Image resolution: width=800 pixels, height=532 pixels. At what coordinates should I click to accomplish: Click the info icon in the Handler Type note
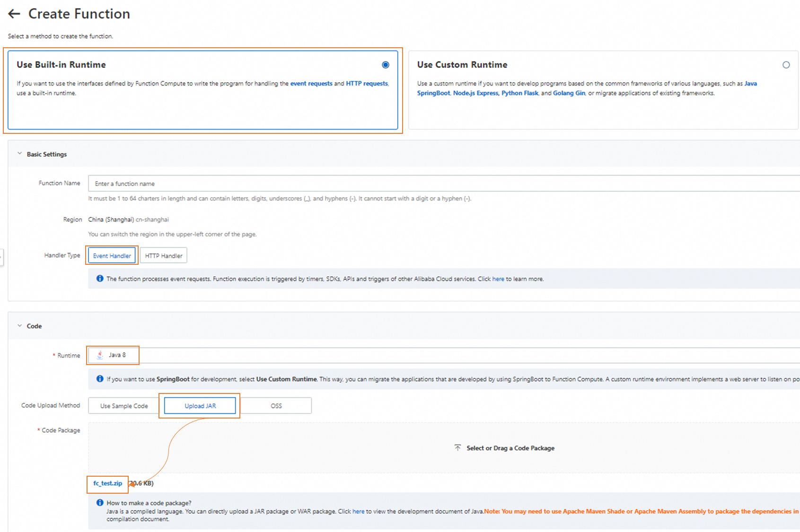tap(100, 279)
